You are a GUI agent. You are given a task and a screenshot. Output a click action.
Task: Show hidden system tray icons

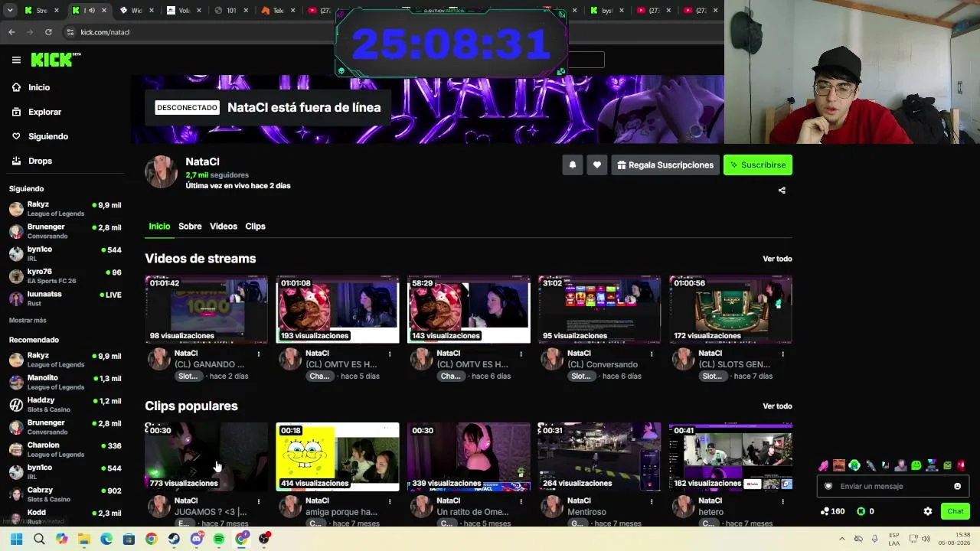(x=842, y=539)
